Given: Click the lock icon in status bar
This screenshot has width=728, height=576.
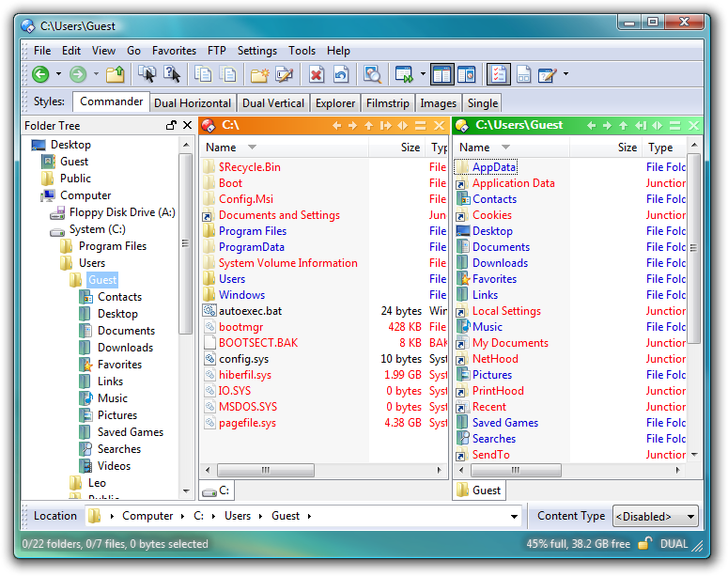Looking at the screenshot, I should pyautogui.click(x=645, y=543).
